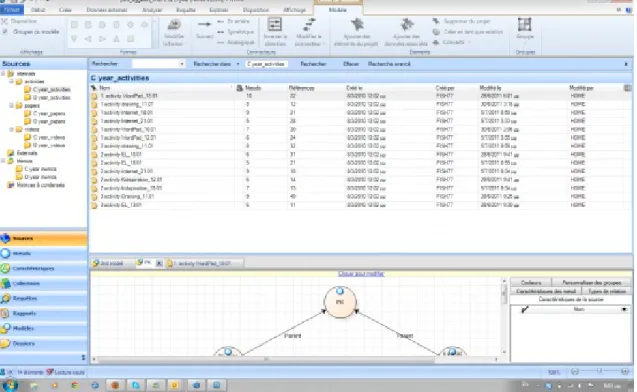Select the right-pointing triangle shape
637x392 pixels.
coord(102,39)
